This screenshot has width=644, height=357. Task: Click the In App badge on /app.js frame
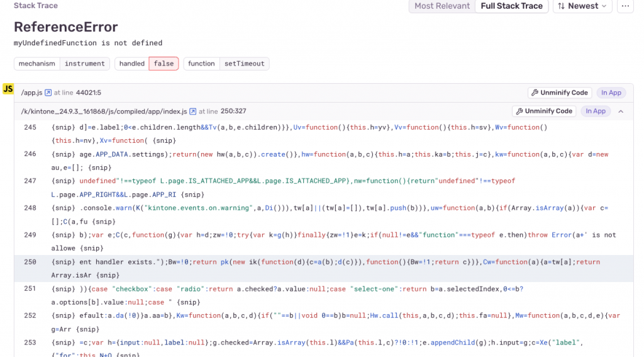pos(611,93)
